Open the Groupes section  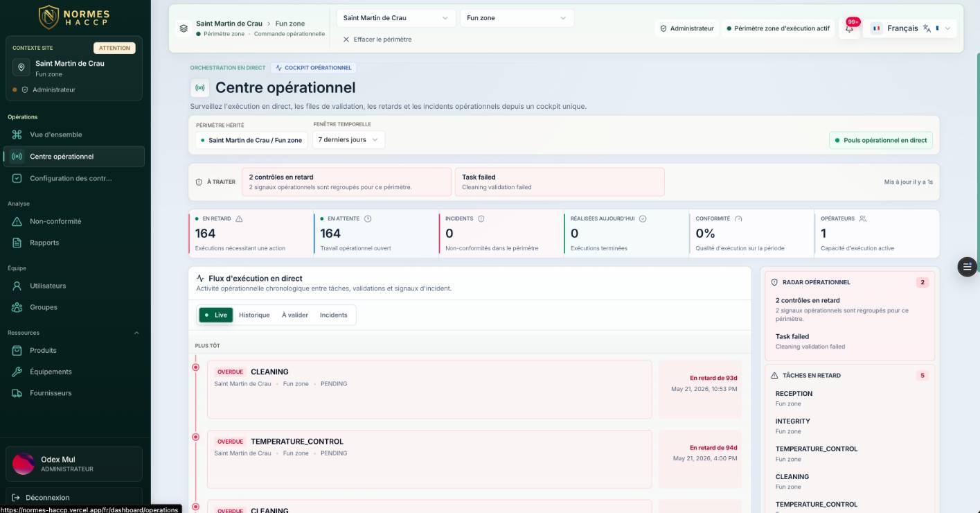coord(74,307)
